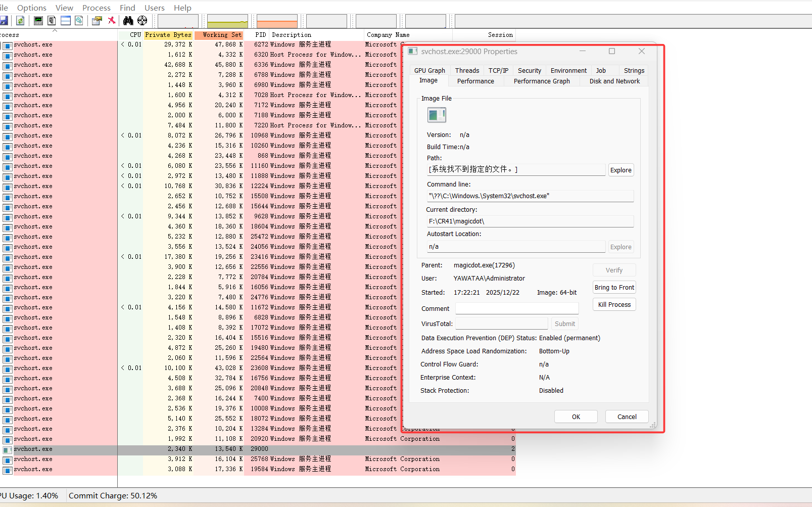Sort by the Private Bytes column header

point(168,35)
